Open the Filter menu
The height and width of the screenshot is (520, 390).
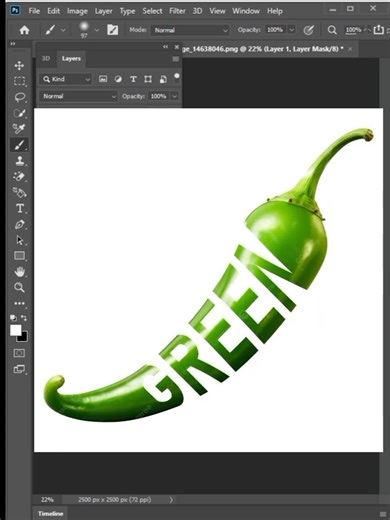[x=177, y=11]
